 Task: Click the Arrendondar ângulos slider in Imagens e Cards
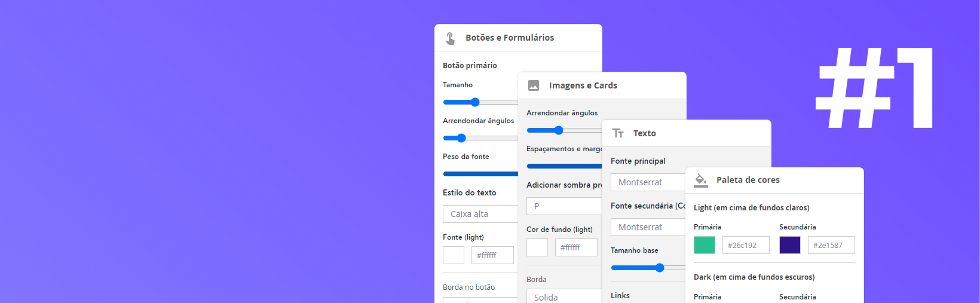pyautogui.click(x=559, y=130)
